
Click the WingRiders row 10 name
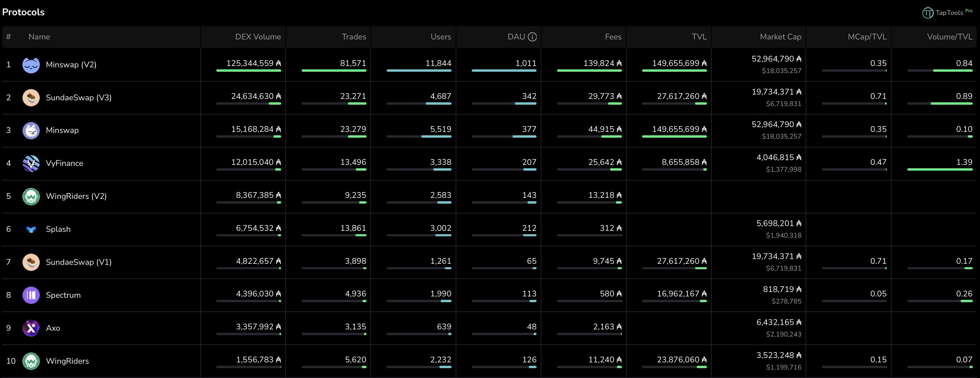tap(67, 361)
